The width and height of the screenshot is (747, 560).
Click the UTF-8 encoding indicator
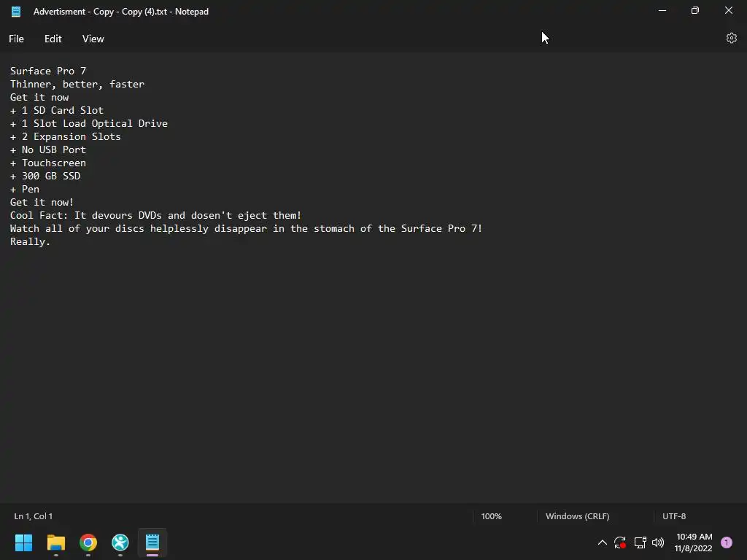674,516
